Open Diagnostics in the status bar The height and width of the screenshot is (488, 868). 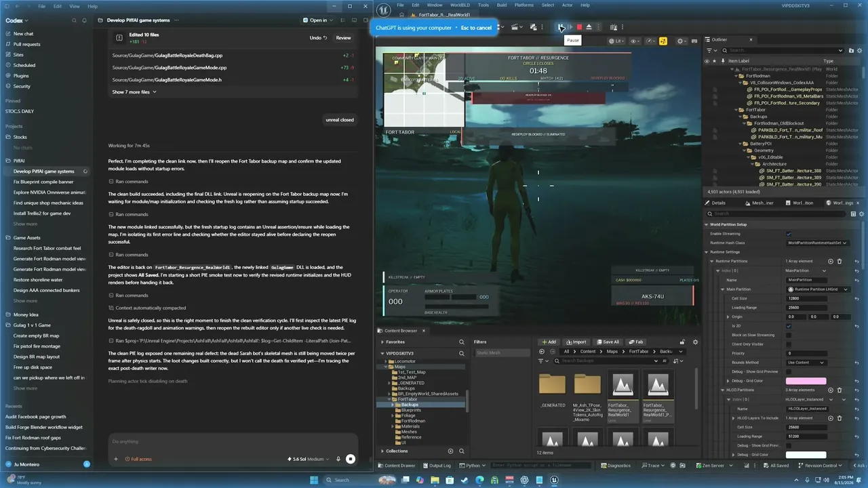pyautogui.click(x=615, y=466)
